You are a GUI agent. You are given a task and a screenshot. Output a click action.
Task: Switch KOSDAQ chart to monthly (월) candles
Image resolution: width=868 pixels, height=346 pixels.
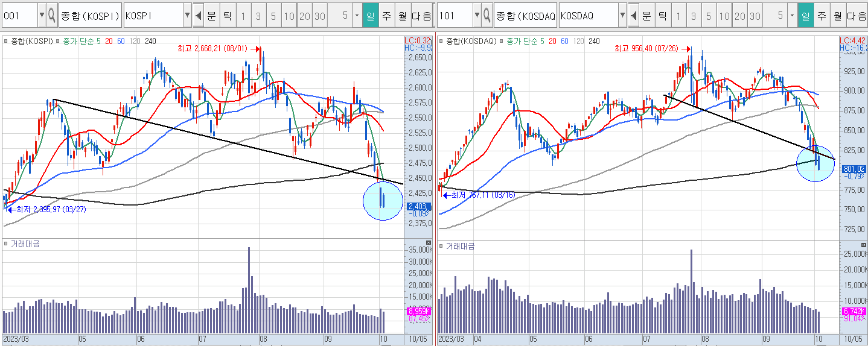(837, 16)
